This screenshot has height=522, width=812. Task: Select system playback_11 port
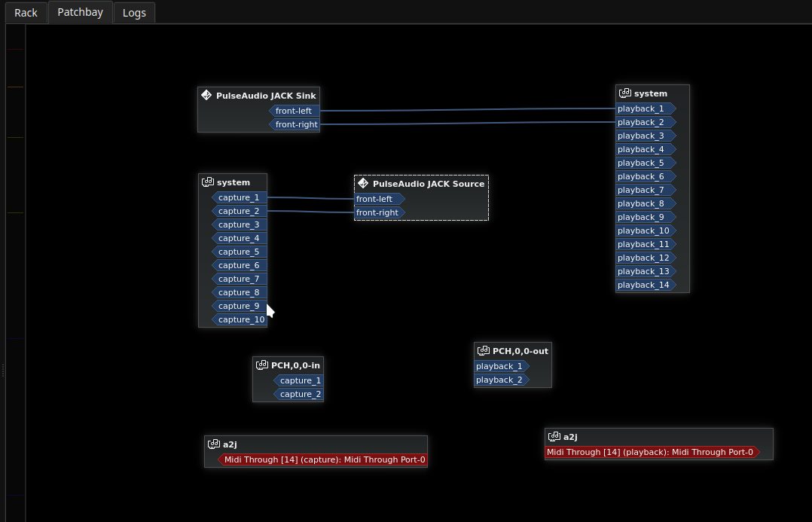(646, 244)
